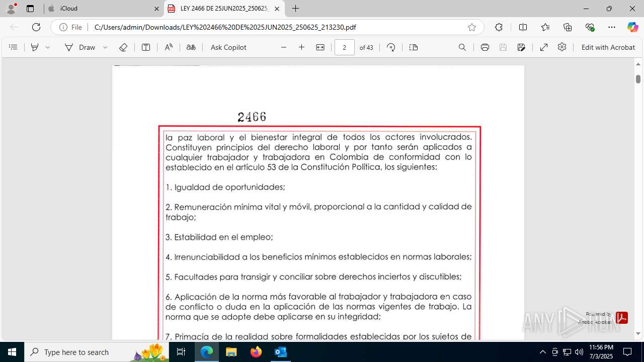Viewport: 644px width, 362px height.
Task: Click the scrollbar down arrow
Action: 638,334
